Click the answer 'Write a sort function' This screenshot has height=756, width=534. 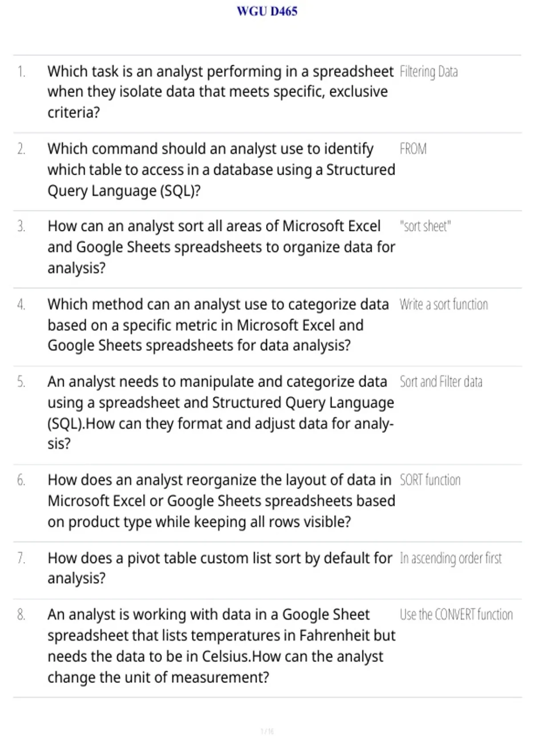click(x=444, y=305)
